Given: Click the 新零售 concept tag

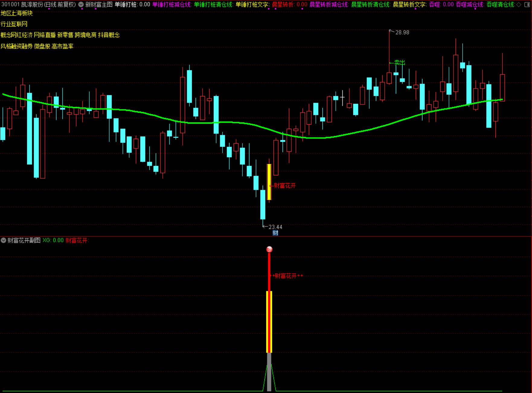Looking at the screenshot, I should tap(65, 35).
